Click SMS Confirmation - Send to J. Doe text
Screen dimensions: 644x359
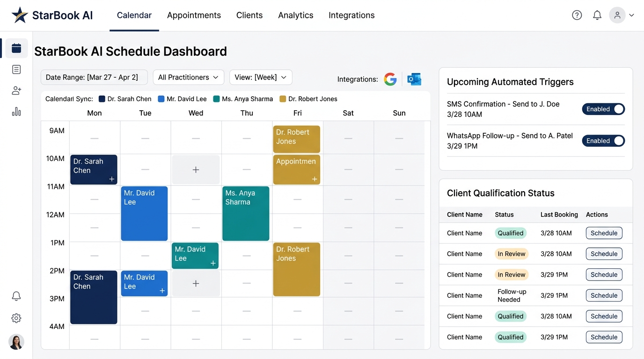503,104
